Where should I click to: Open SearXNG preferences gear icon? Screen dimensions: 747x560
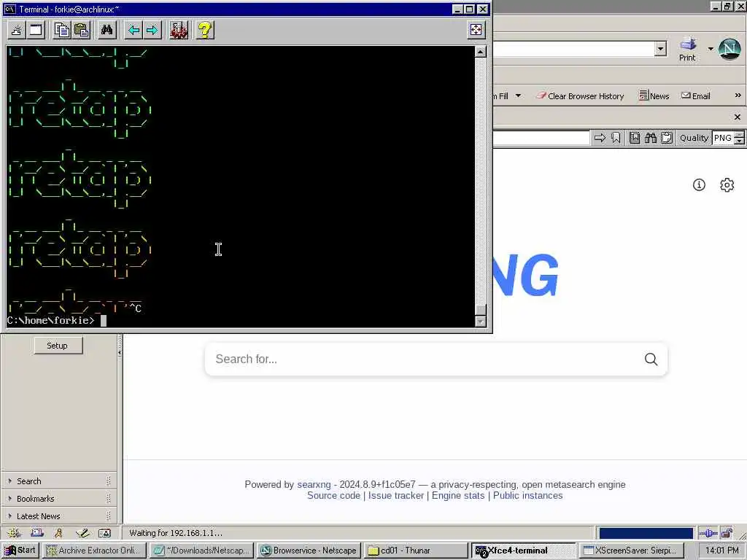(x=727, y=184)
